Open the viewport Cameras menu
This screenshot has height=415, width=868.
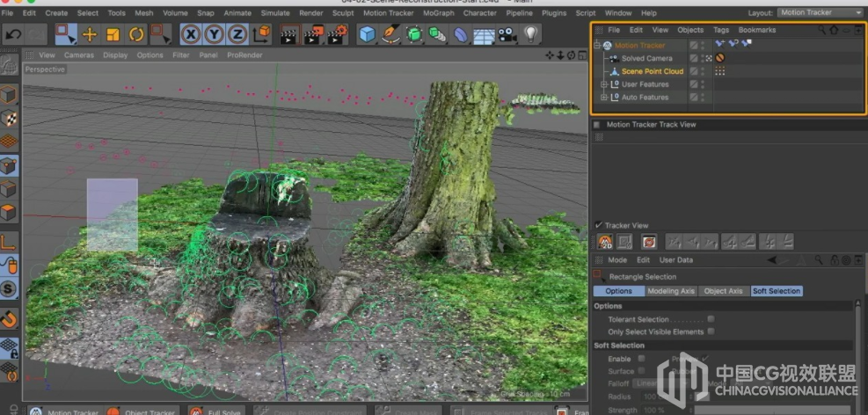[x=78, y=55]
